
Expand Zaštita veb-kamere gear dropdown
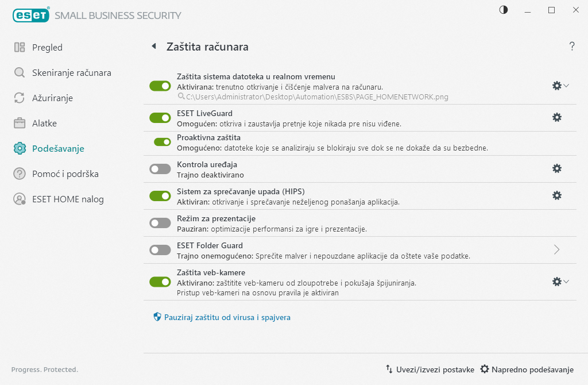pos(560,282)
